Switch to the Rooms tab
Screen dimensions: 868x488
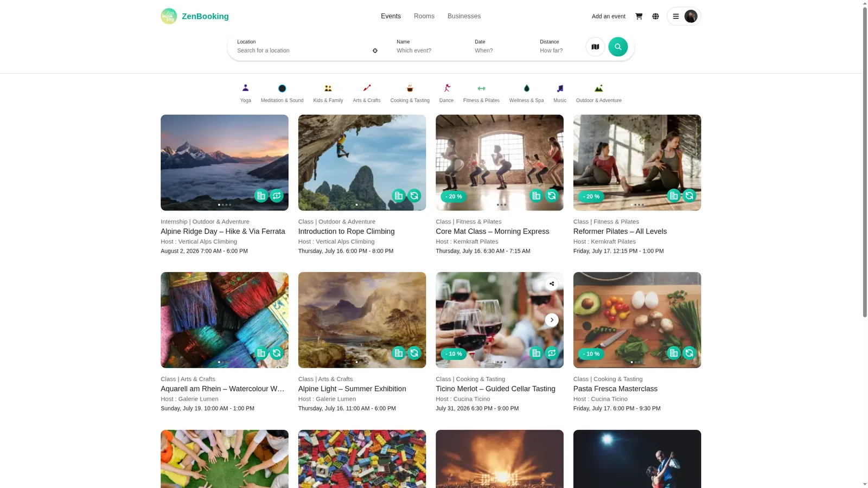[424, 16]
